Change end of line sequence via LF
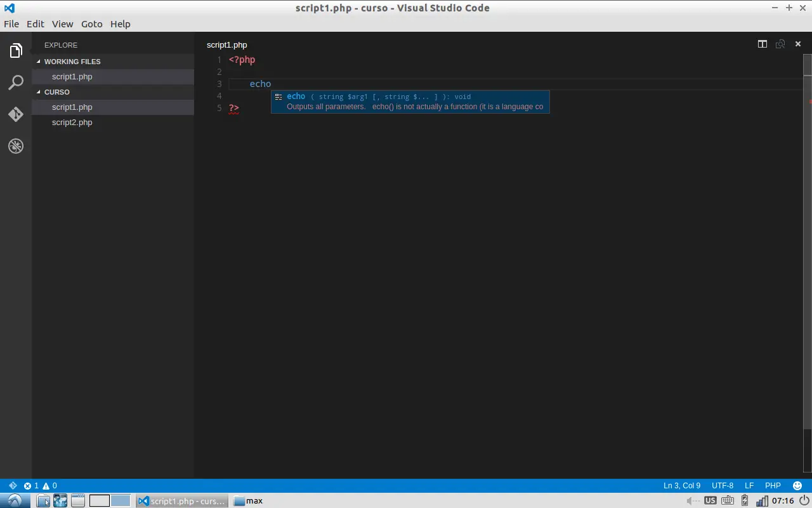 (x=749, y=486)
